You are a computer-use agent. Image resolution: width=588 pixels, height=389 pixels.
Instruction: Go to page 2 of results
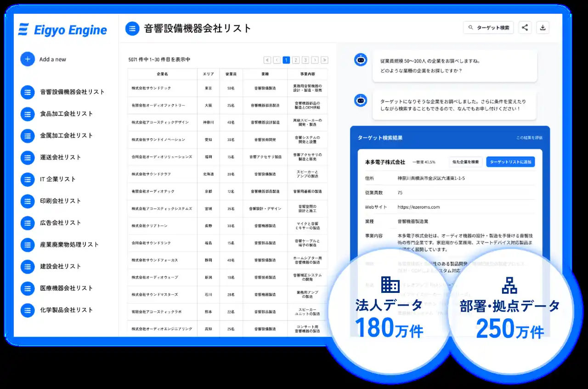[296, 60]
